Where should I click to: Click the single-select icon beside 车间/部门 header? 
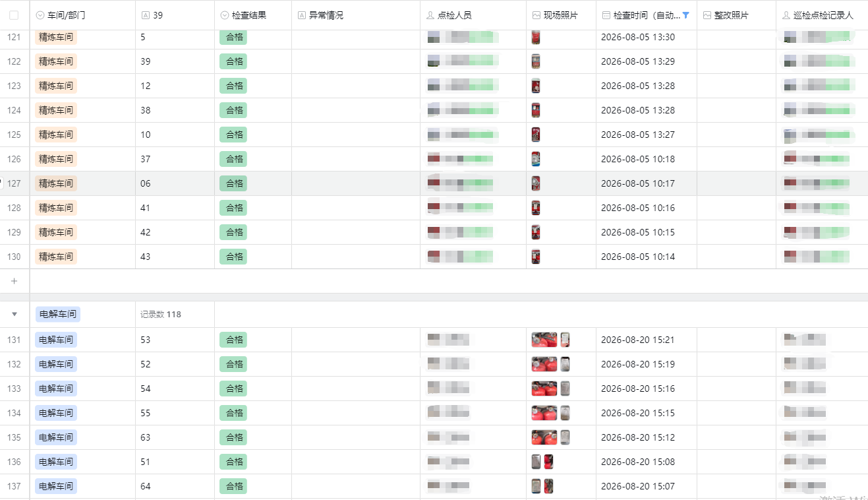pyautogui.click(x=40, y=15)
